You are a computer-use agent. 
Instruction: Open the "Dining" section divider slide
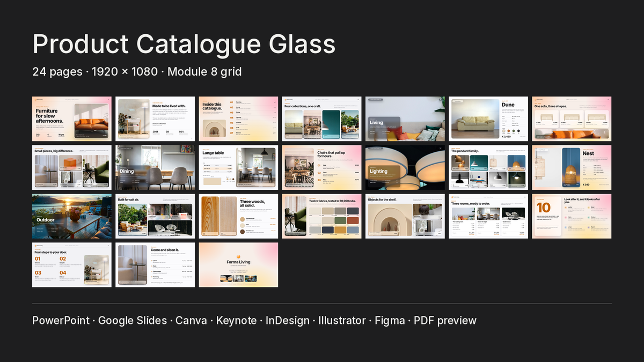[155, 167]
